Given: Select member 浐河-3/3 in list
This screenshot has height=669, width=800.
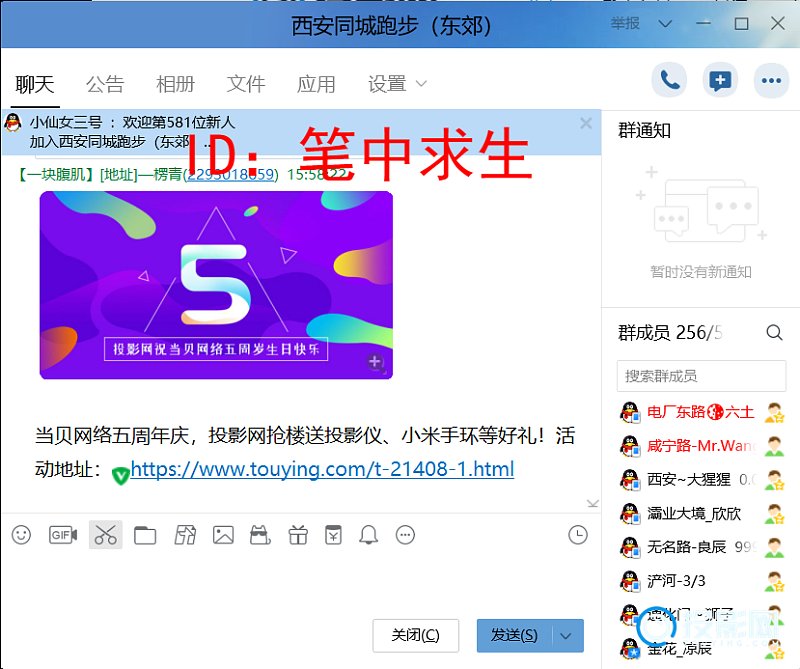Looking at the screenshot, I should (702, 581).
